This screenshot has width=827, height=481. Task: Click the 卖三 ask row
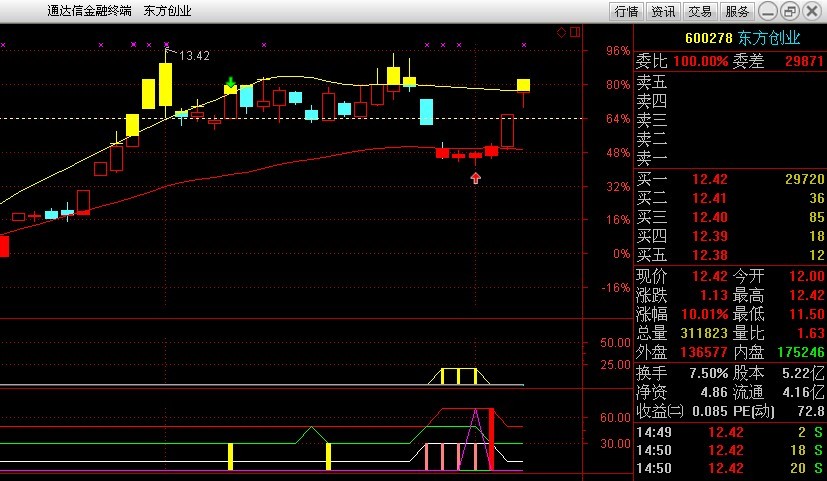tap(730, 120)
